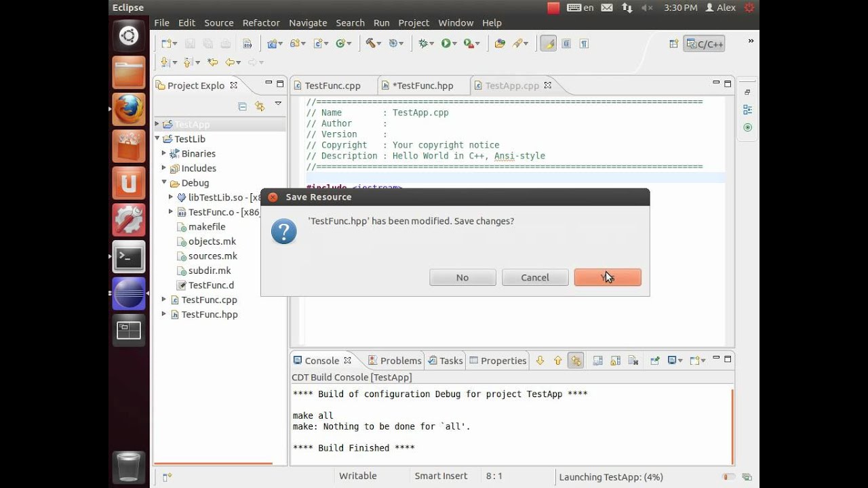Open the Tasks tab

(445, 361)
